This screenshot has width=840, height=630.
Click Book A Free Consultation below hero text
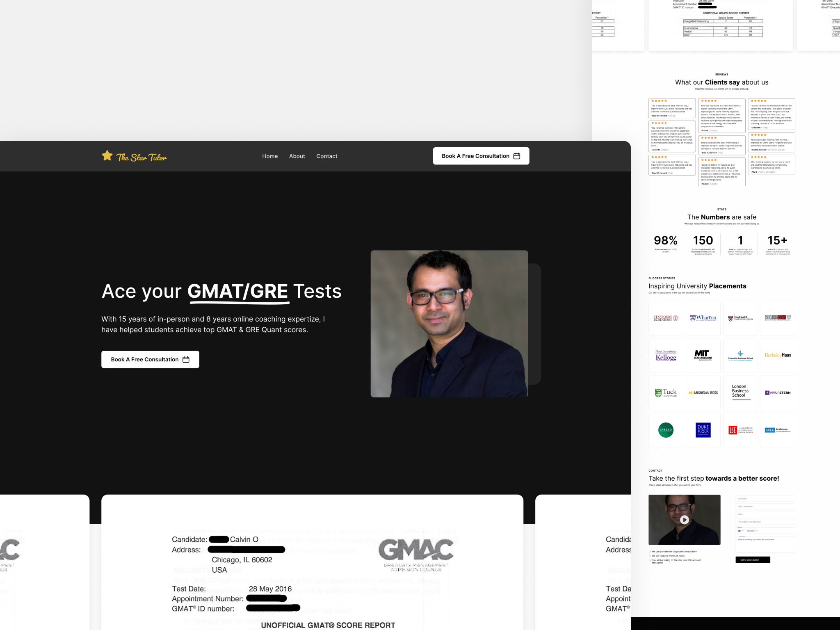[x=150, y=359]
